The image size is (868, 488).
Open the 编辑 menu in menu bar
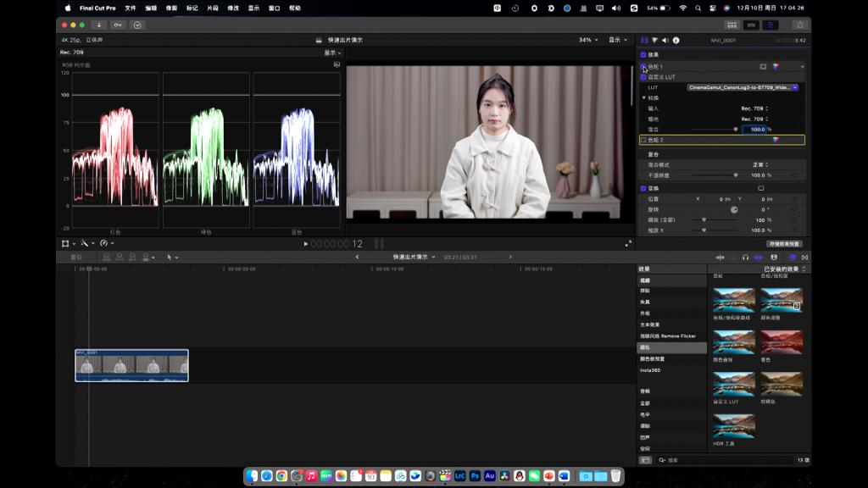pos(151,8)
